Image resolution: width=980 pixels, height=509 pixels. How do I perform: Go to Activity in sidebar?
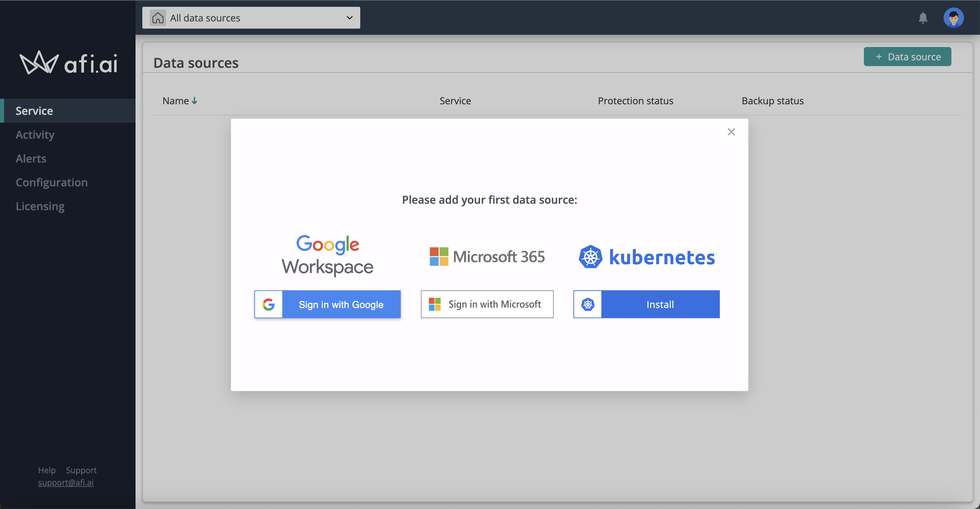tap(35, 134)
